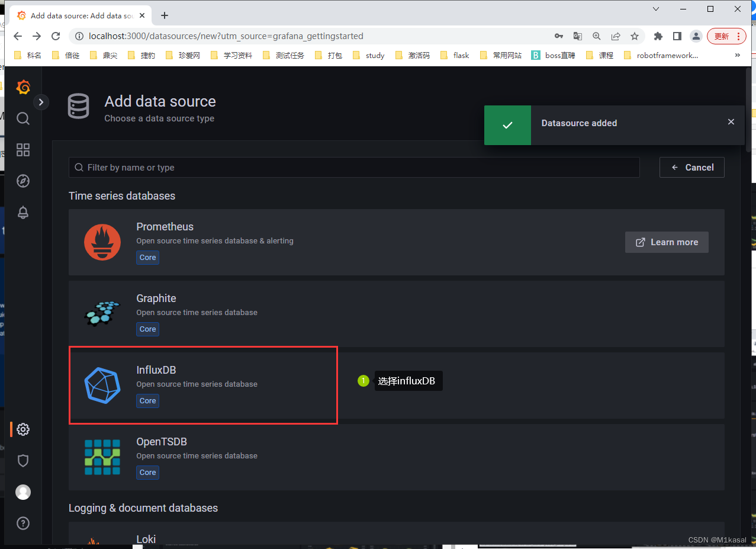Click the saved passwords key icon

559,36
